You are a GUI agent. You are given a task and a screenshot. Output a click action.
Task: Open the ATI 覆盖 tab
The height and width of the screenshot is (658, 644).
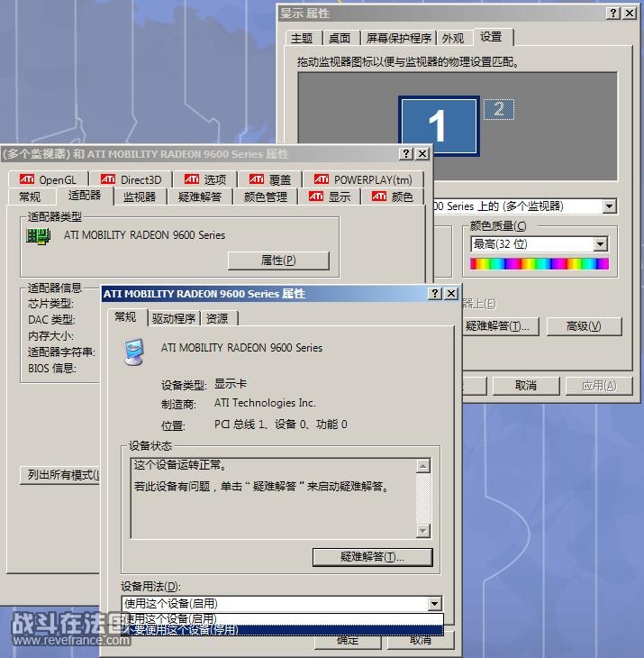pos(270,179)
